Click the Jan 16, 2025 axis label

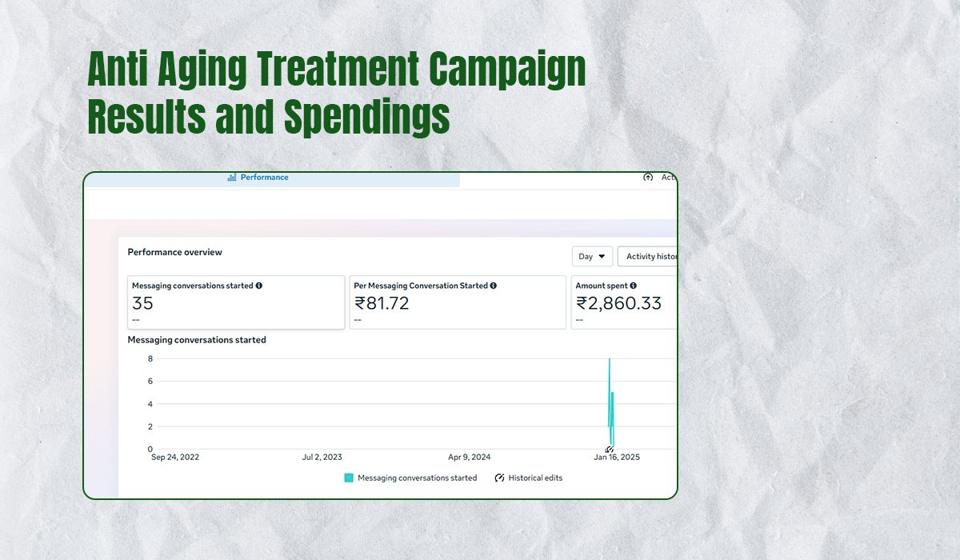616,458
